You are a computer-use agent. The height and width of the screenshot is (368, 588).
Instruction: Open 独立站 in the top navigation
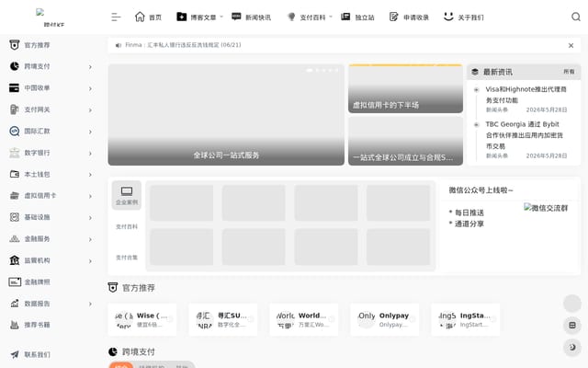(x=357, y=17)
